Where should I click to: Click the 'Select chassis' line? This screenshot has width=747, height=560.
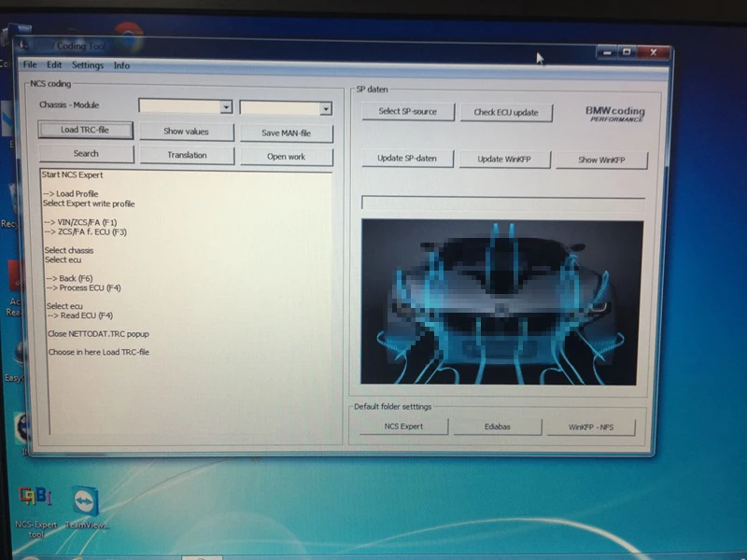coord(69,250)
